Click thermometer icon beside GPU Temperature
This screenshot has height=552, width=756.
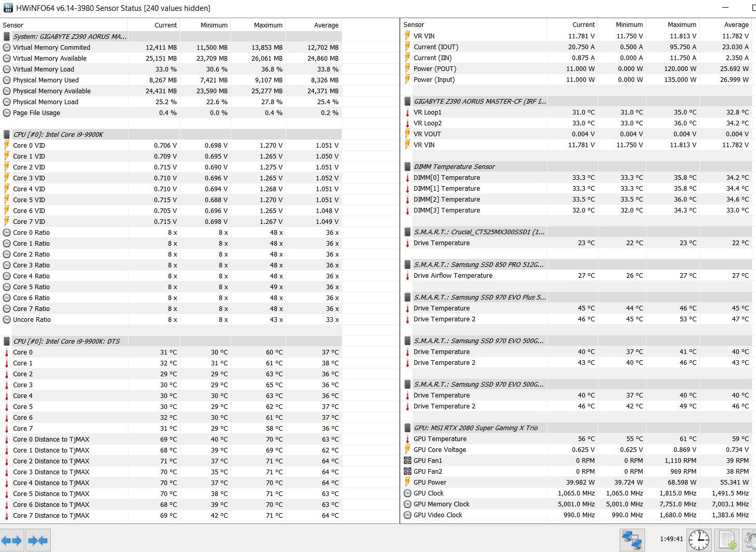408,438
